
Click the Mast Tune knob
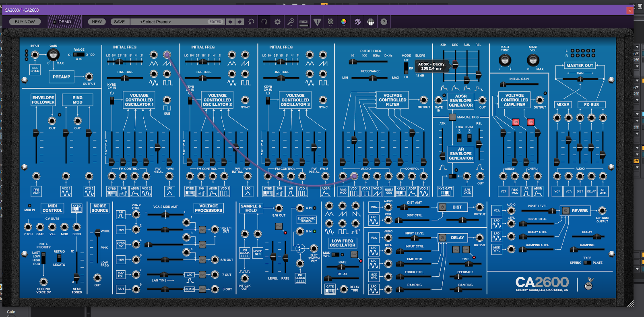coord(505,60)
